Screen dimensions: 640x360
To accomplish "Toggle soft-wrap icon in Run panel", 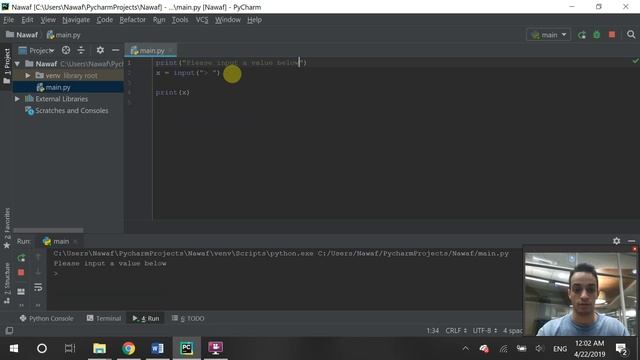I will coord(38,287).
